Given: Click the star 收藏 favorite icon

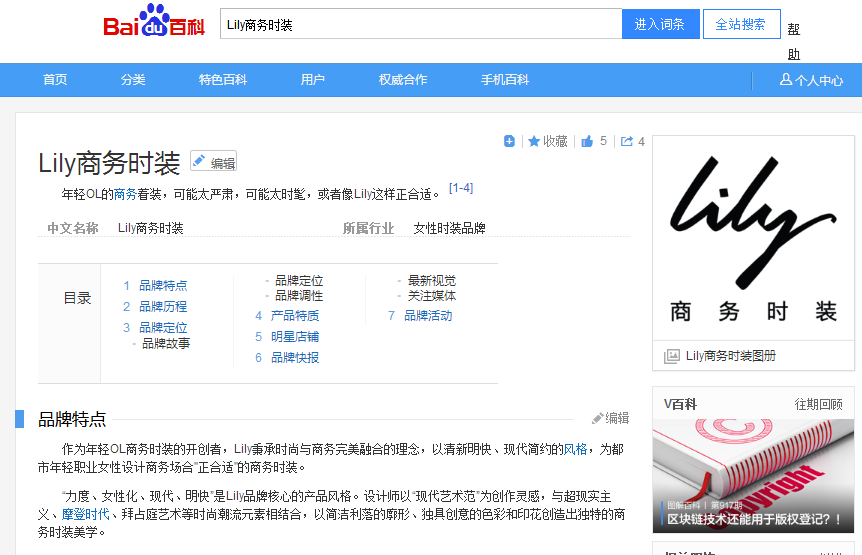Looking at the screenshot, I should [534, 141].
